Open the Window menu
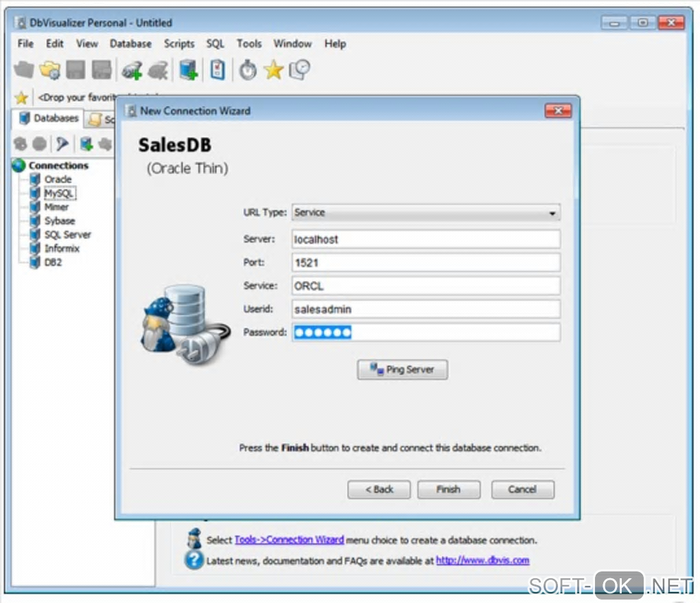The image size is (700, 603). point(292,44)
